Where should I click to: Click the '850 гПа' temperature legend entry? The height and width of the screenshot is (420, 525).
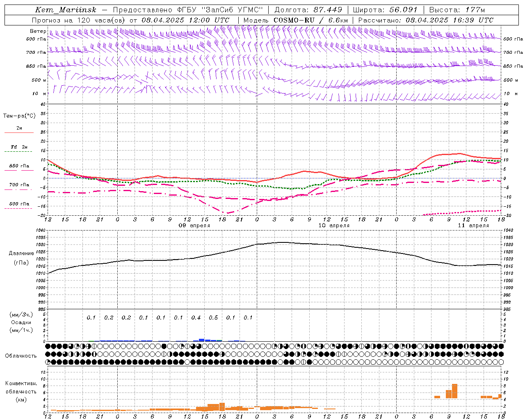[x=19, y=166]
